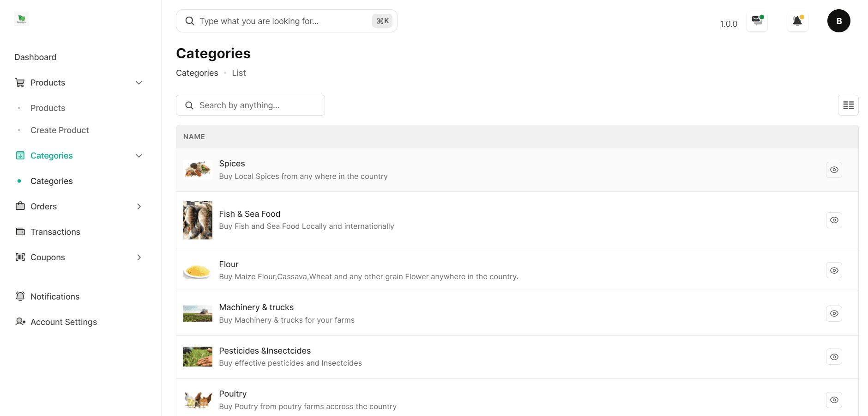Open the Flour category name
The width and height of the screenshot is (868, 416).
pyautogui.click(x=229, y=264)
